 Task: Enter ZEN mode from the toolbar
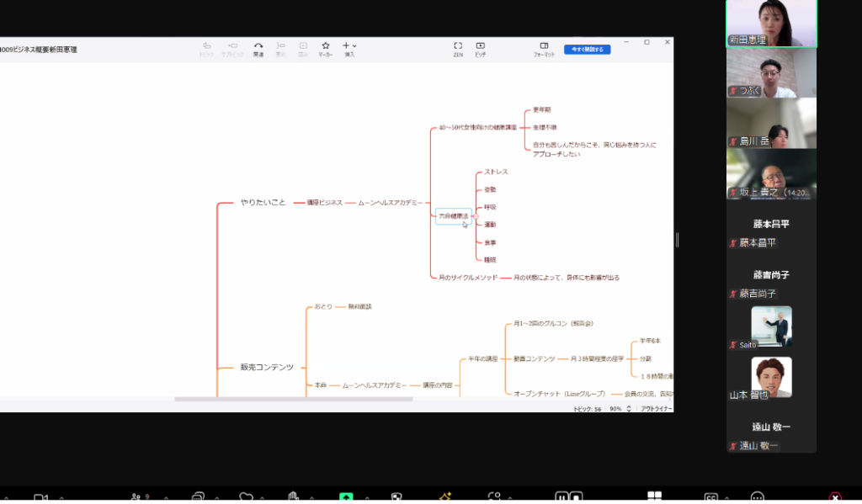click(458, 46)
